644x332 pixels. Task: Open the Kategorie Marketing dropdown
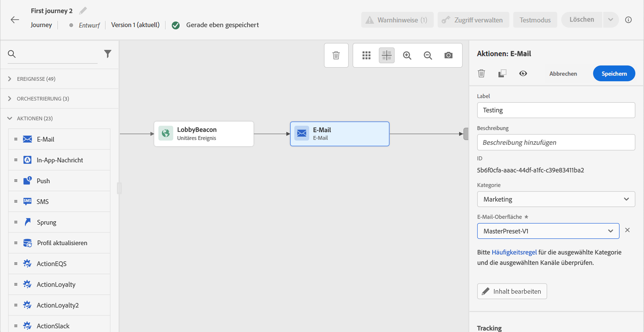pos(556,199)
